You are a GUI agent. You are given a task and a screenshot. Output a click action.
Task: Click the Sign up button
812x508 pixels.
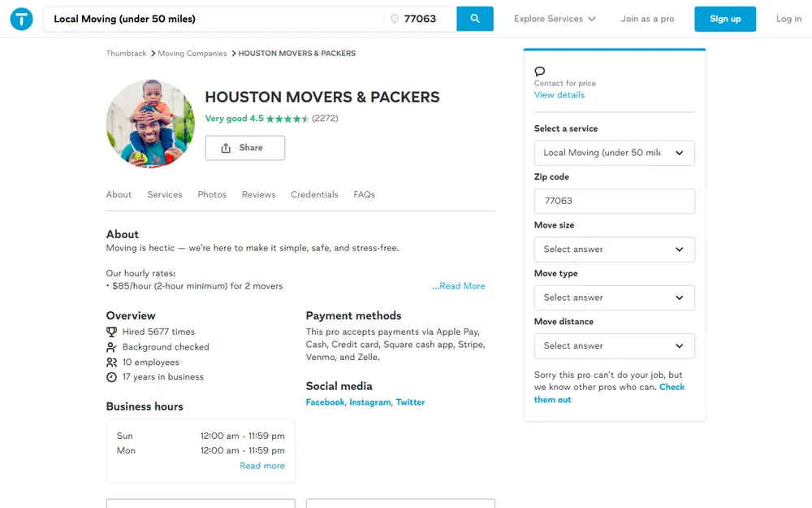tap(725, 19)
